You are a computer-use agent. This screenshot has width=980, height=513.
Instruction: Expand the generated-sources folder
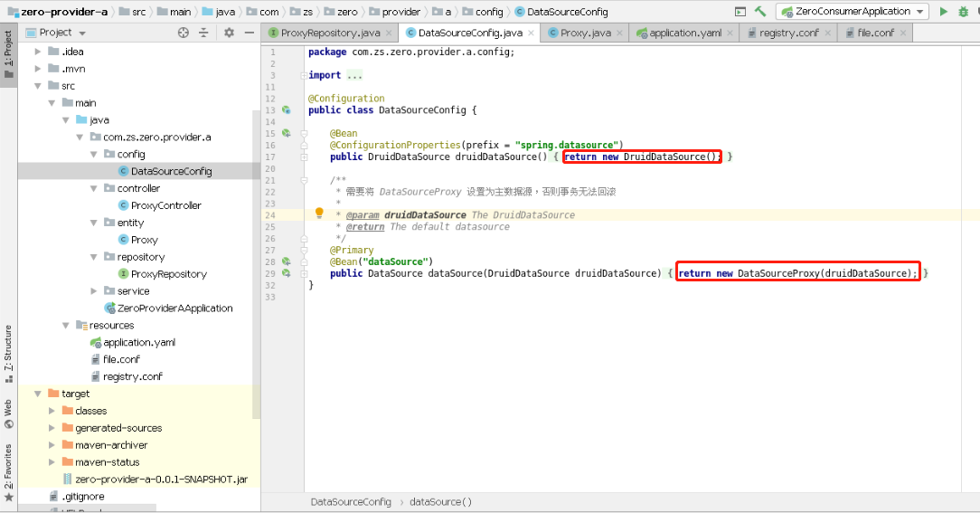[52, 428]
